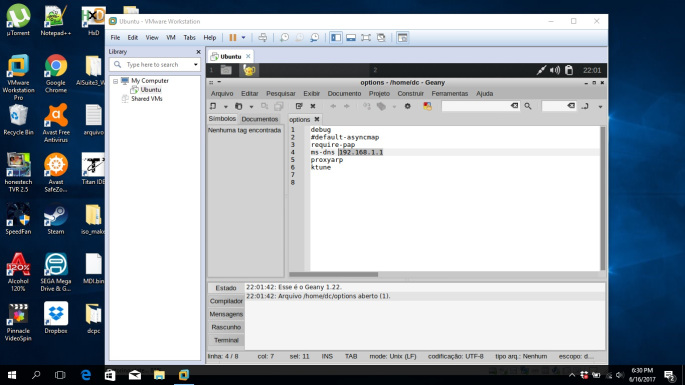Open the library search box dropdown arrow

click(x=195, y=65)
